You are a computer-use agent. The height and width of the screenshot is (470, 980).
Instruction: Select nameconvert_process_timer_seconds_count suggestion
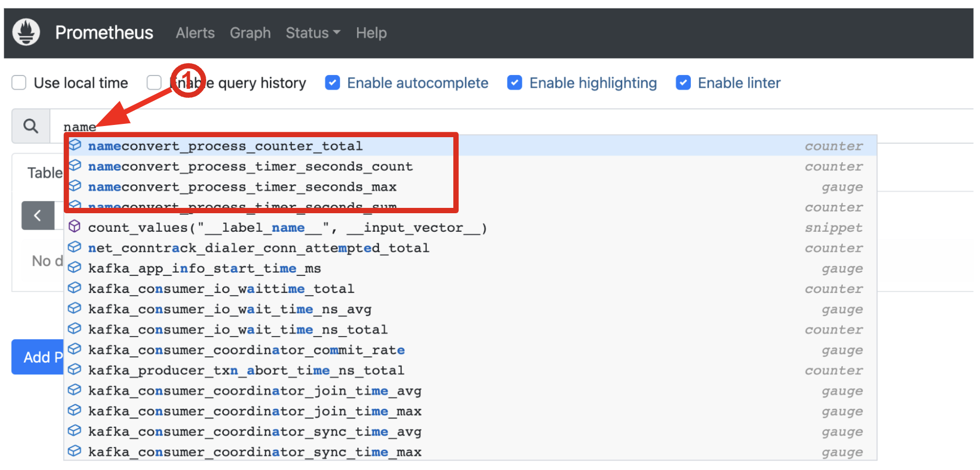coord(470,166)
